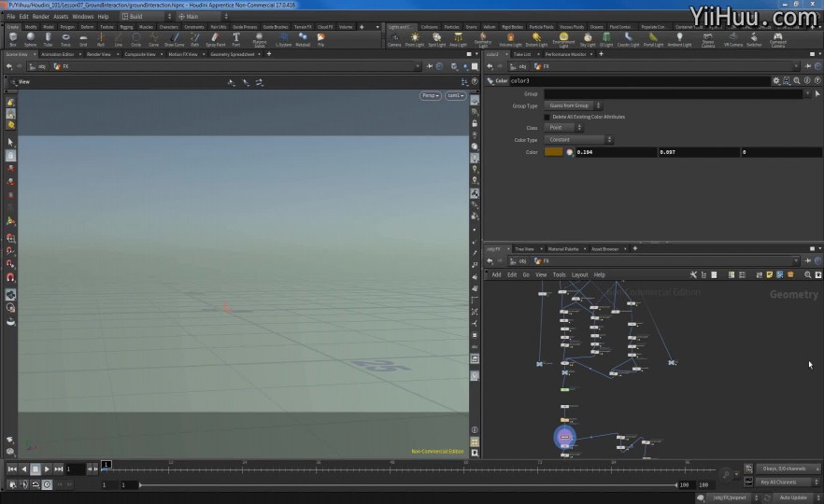Click the green Color value field 0.097
The width and height of the screenshot is (824, 504).
tap(699, 152)
